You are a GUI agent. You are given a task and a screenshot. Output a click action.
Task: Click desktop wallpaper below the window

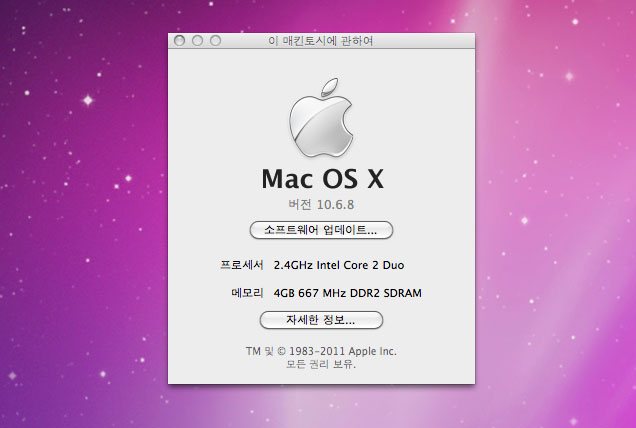(321, 408)
